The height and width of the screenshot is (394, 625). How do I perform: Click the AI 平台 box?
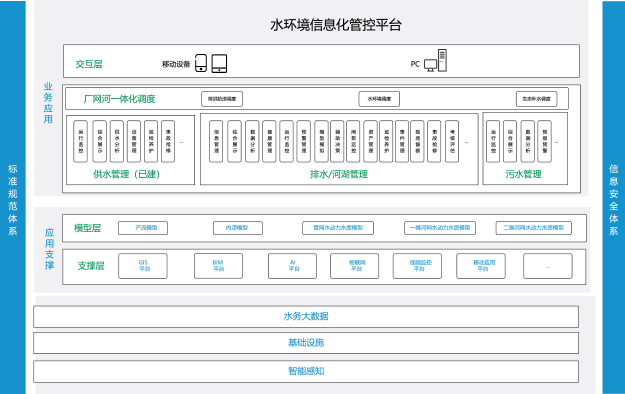(293, 266)
